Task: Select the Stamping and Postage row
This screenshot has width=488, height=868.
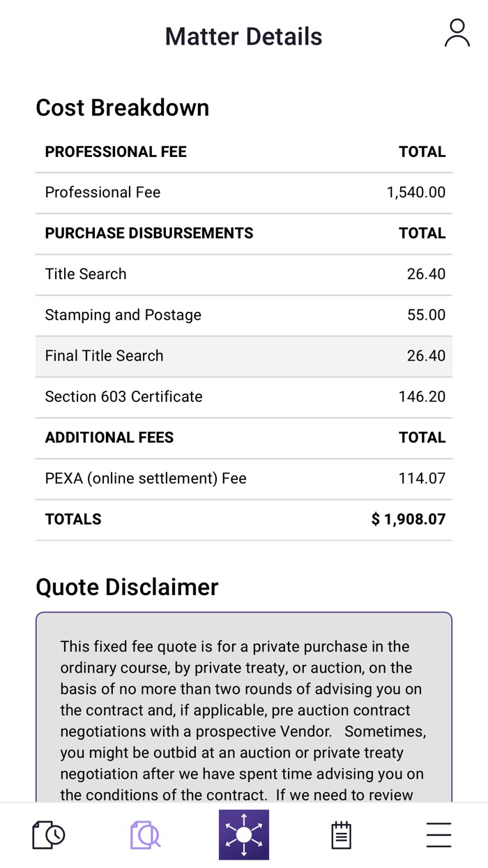Action: tap(244, 315)
